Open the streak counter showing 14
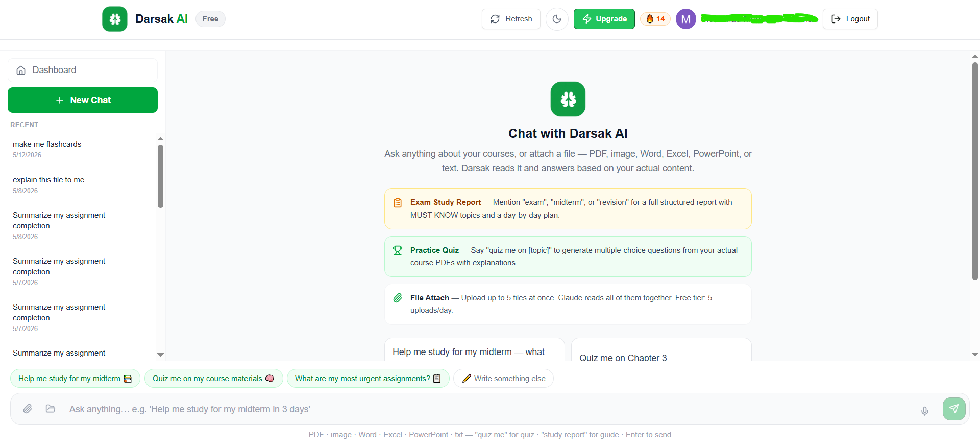Image resolution: width=980 pixels, height=446 pixels. click(655, 19)
